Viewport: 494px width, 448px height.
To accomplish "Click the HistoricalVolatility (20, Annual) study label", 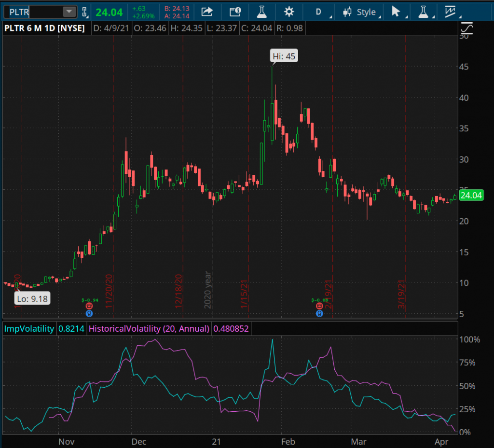I will pos(149,328).
